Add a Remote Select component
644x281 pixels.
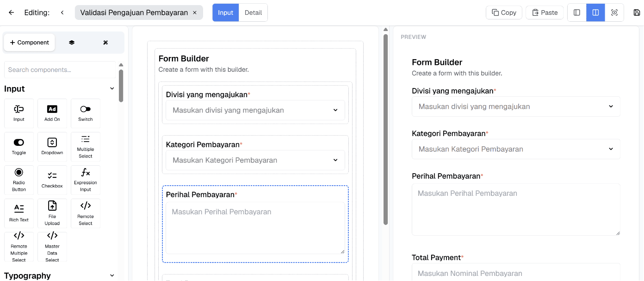click(86, 213)
